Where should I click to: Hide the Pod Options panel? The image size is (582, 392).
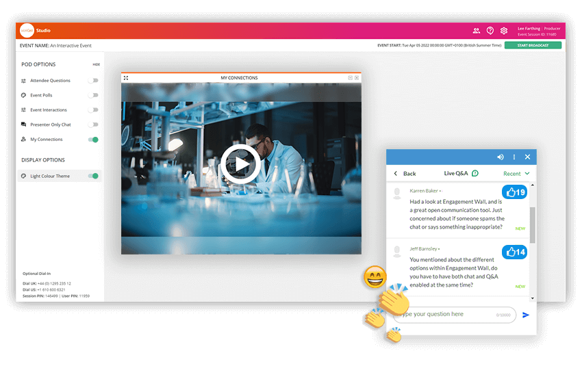click(x=96, y=64)
